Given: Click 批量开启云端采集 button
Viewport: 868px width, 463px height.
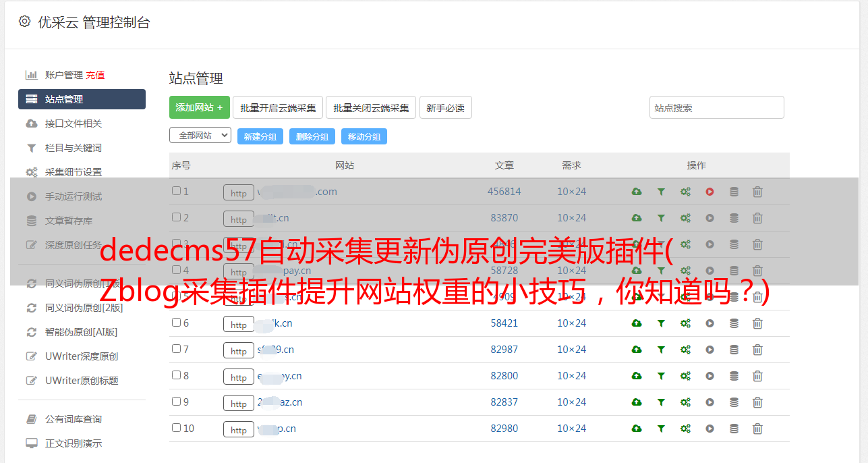Looking at the screenshot, I should pyautogui.click(x=278, y=107).
